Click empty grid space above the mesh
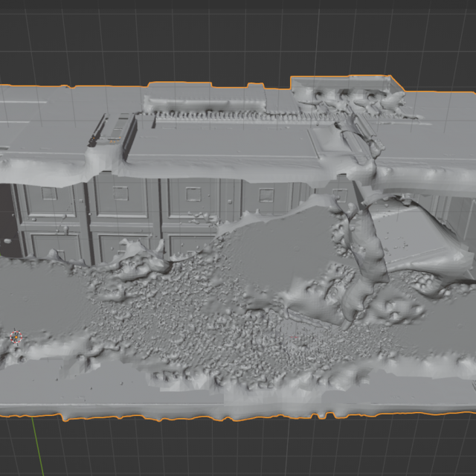 click(223, 37)
